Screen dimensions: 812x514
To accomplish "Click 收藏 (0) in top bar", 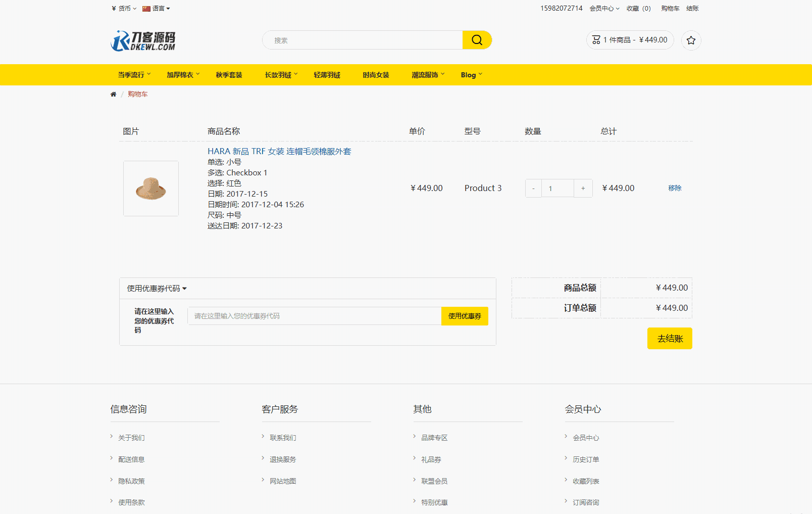I will (x=639, y=9).
